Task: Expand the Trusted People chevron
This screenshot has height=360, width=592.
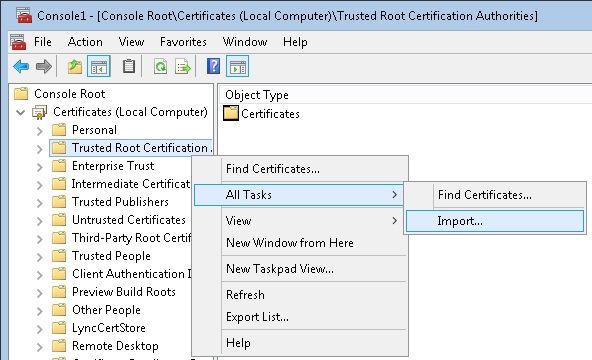Action: point(40,257)
